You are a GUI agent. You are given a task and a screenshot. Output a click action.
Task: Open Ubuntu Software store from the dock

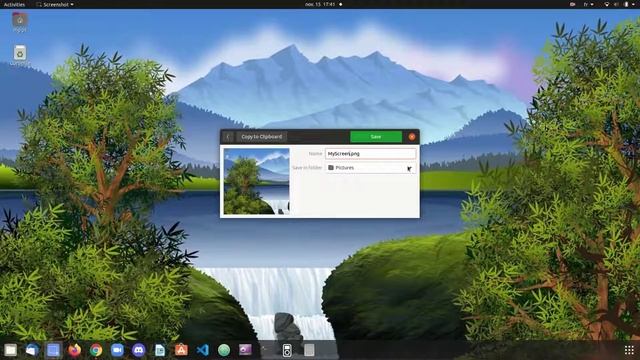click(x=181, y=350)
